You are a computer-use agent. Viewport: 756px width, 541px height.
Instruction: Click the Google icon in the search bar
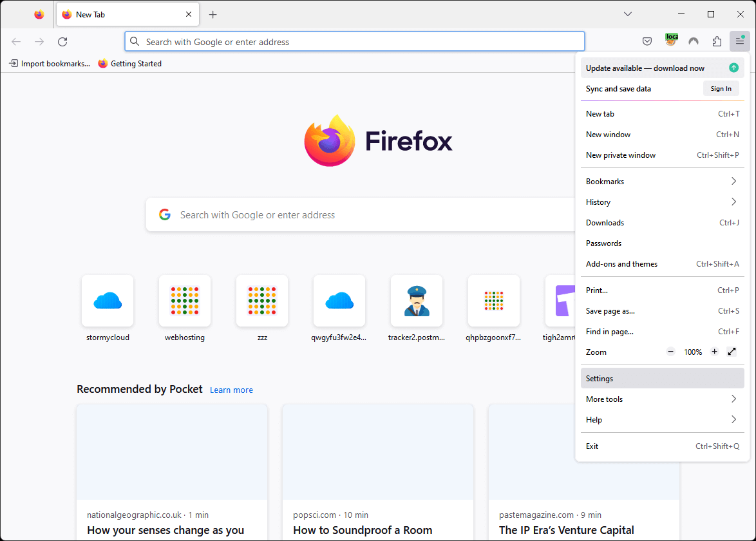[165, 214]
